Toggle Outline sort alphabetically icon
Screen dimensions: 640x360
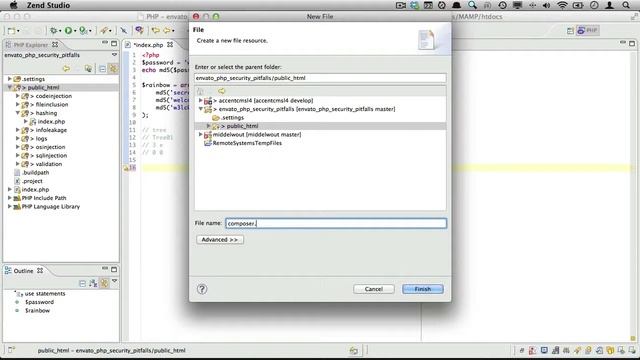pyautogui.click(x=93, y=283)
